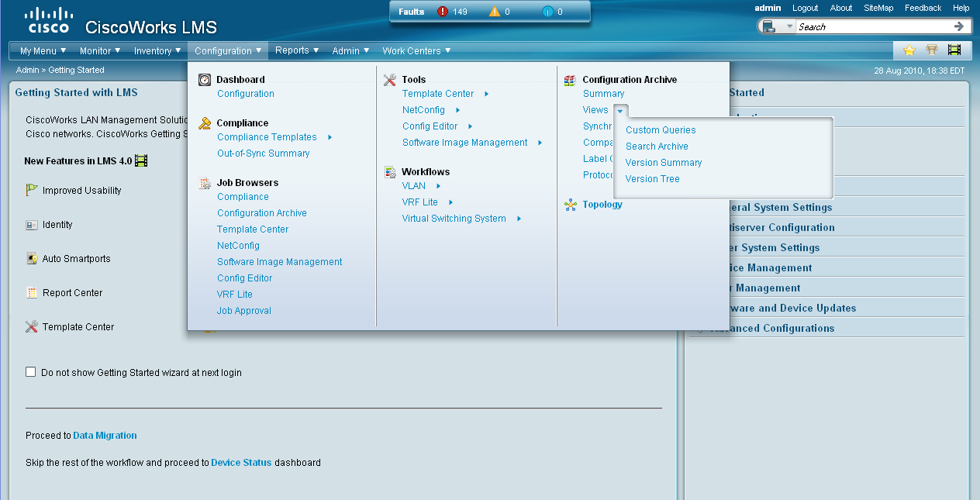Select Custom Queries from Views submenu

pyautogui.click(x=661, y=130)
